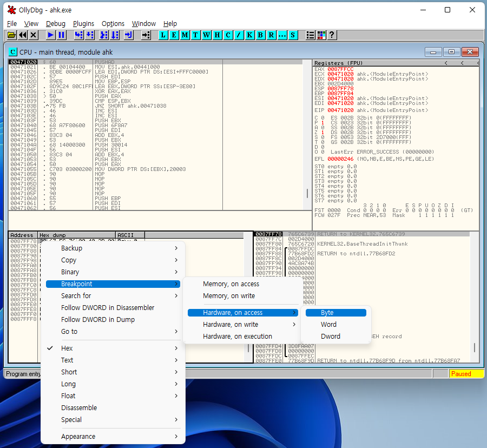Expand the Backup submenu

(x=113, y=248)
